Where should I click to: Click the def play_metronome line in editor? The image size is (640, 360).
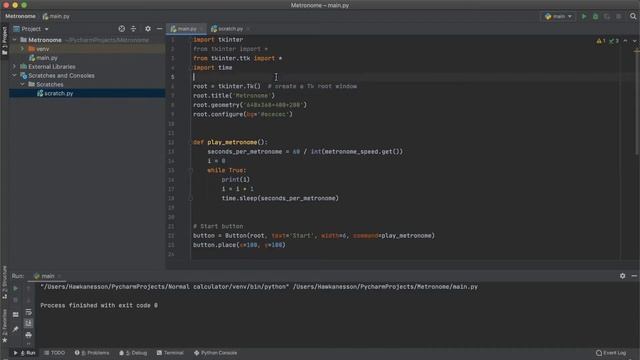click(230, 142)
